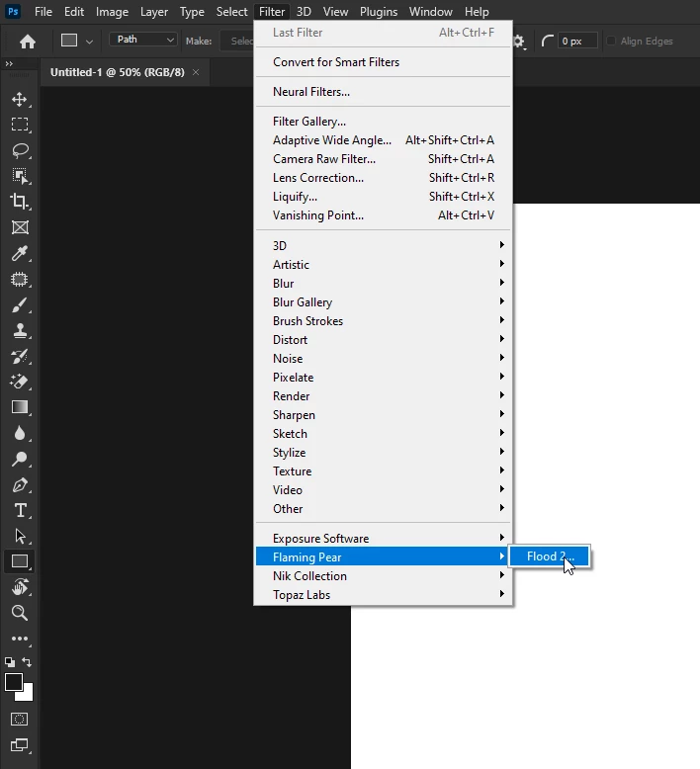The width and height of the screenshot is (700, 769).
Task: Toggle Quick Mask mode
Action: click(20, 719)
